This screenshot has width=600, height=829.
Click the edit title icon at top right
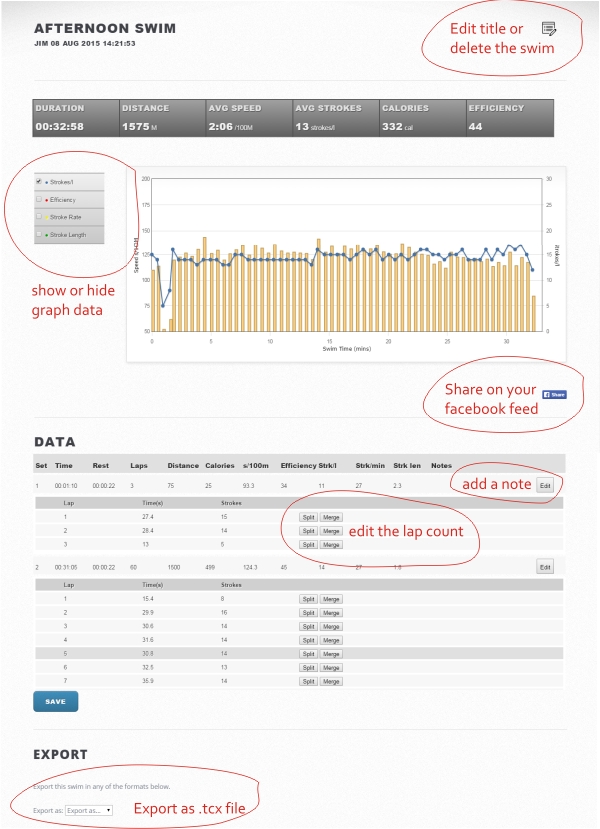click(x=547, y=29)
